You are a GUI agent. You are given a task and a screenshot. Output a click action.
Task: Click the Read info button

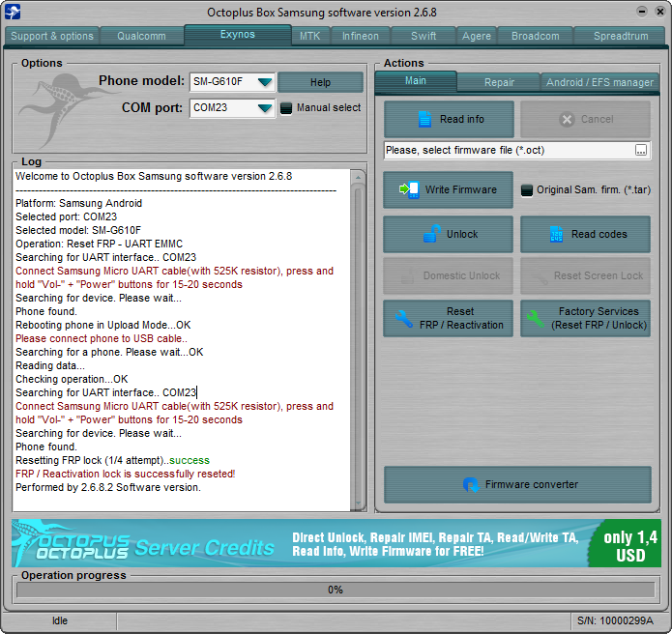(x=449, y=119)
